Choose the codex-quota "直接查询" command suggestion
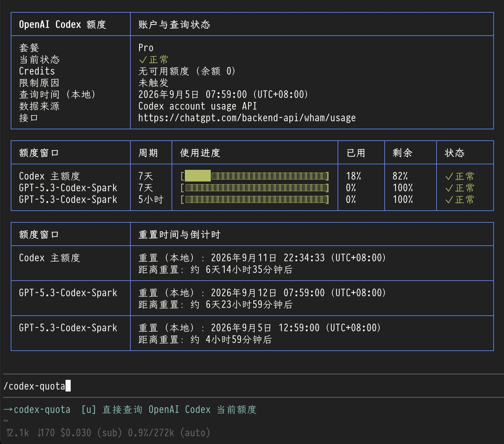504x444 pixels. [130, 409]
